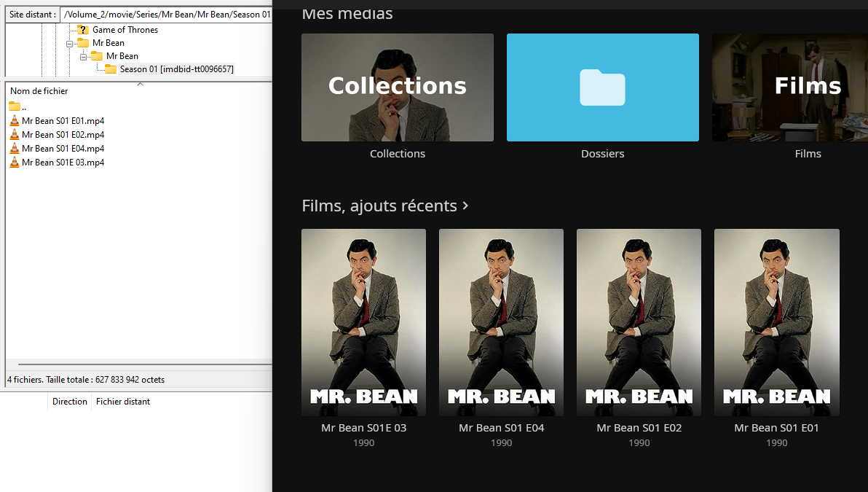
Task: Click the Season 01 folder icon in tree
Action: (x=111, y=69)
